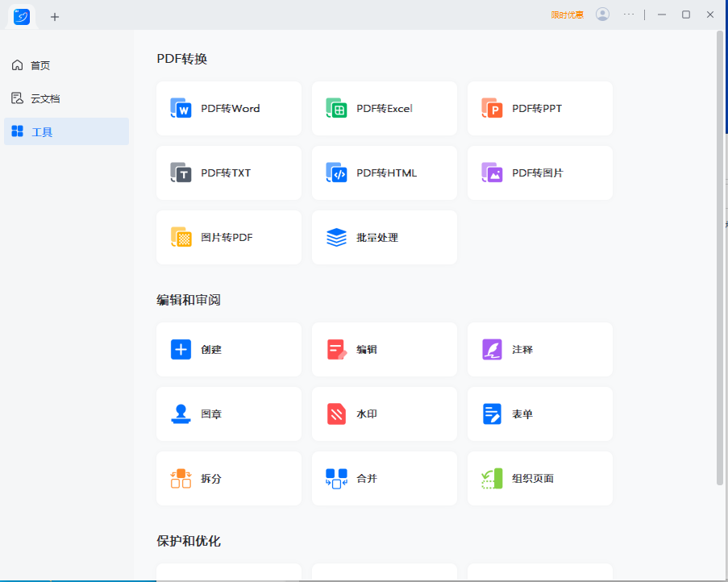The width and height of the screenshot is (728, 582).
Task: Launch the 图片转PDF converter
Action: click(228, 237)
